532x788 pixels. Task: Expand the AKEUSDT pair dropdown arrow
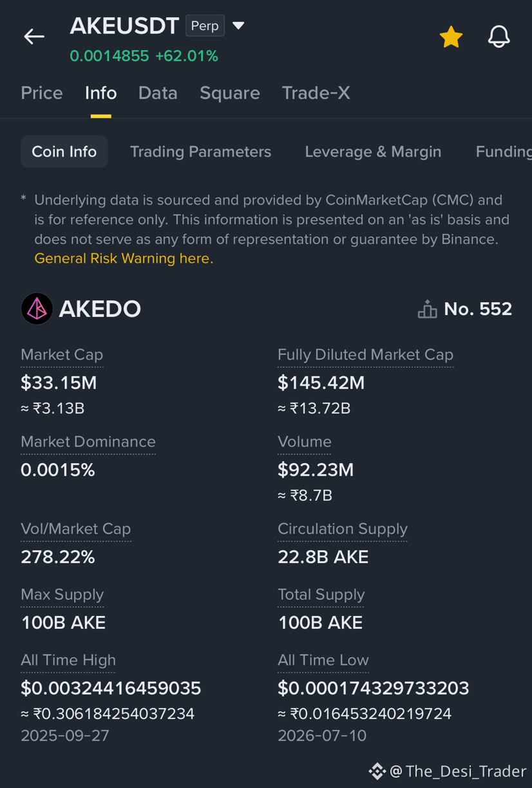pos(238,26)
